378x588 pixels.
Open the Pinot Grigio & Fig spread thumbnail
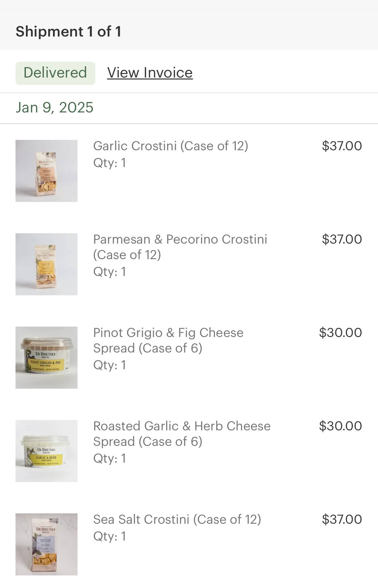[x=47, y=358]
